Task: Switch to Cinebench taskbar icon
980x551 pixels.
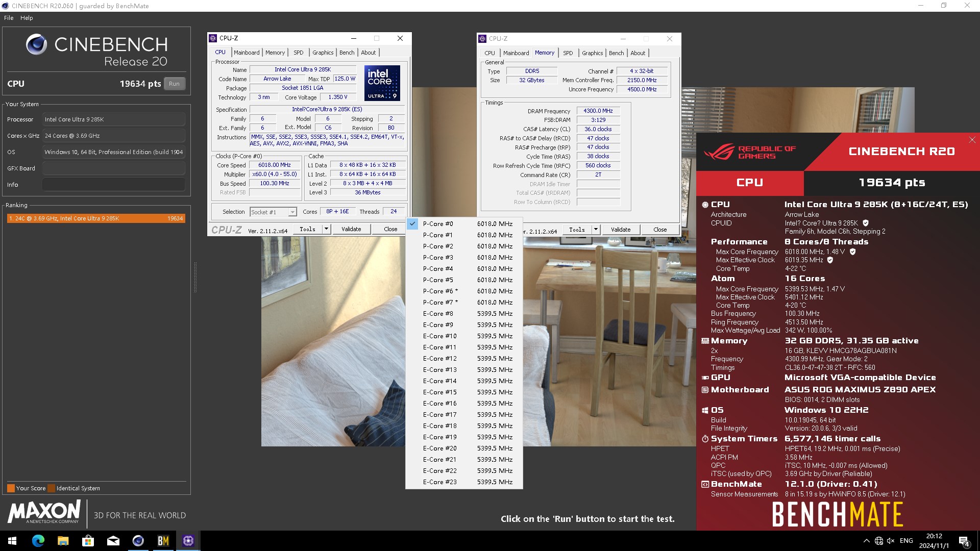Action: [138, 541]
